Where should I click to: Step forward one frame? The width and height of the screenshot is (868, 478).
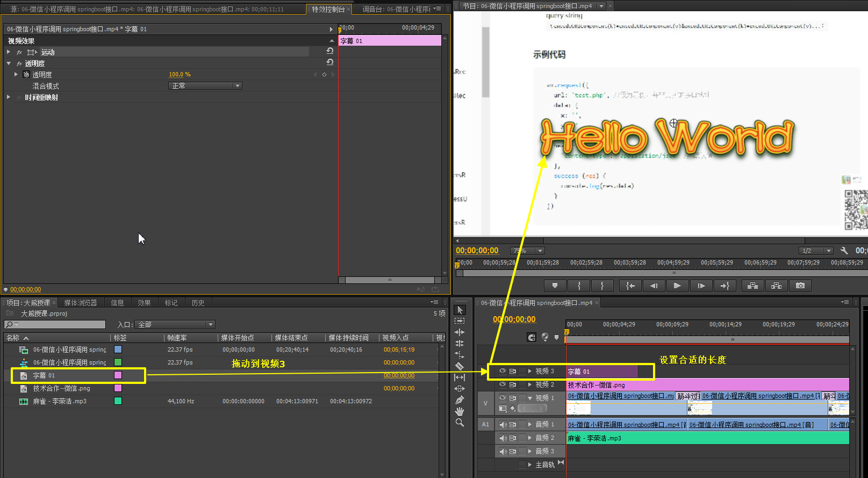tap(701, 286)
